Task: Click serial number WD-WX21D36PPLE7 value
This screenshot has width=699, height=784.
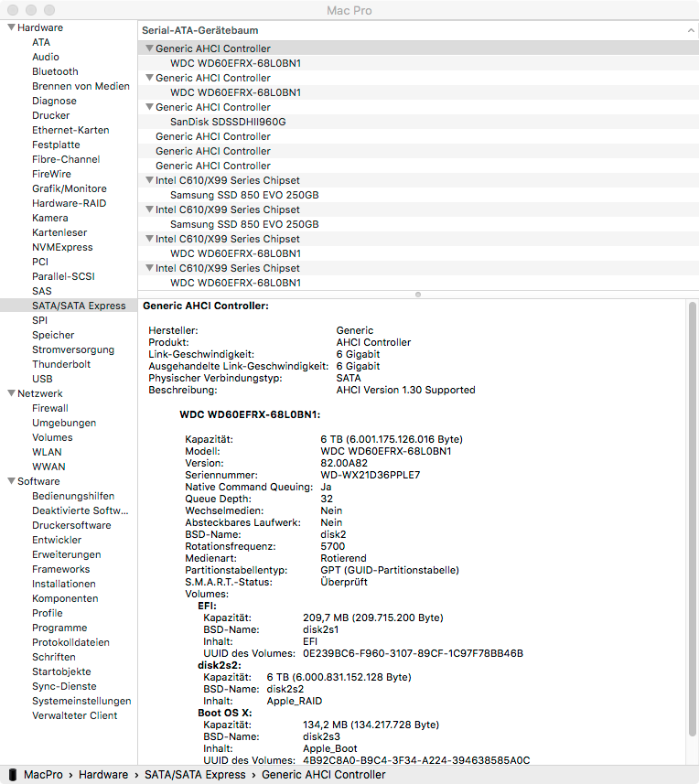Action: point(370,475)
